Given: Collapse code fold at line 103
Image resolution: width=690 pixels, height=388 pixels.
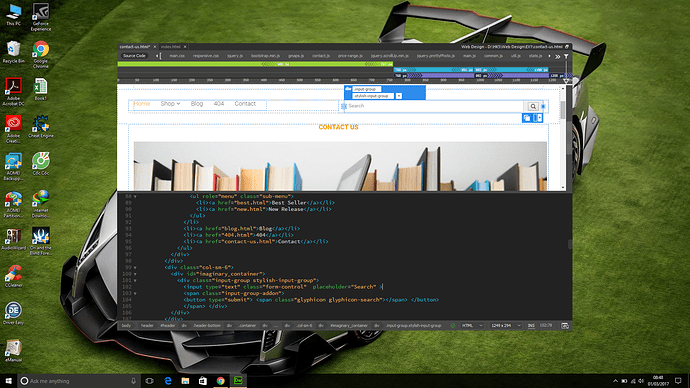Looking at the screenshot, I should click(x=135, y=293).
